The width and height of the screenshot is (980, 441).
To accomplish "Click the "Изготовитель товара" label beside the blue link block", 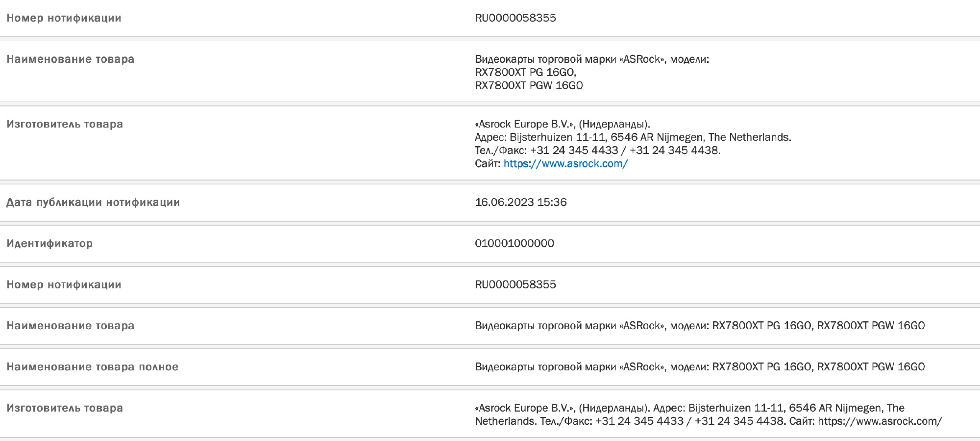I will (x=65, y=124).
